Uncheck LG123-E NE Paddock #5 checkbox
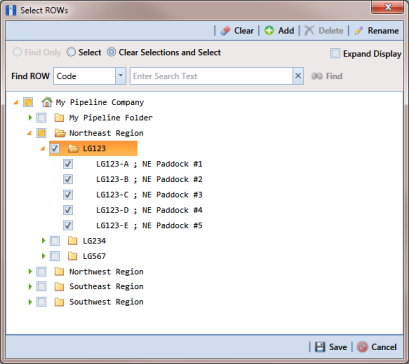 click(x=68, y=225)
